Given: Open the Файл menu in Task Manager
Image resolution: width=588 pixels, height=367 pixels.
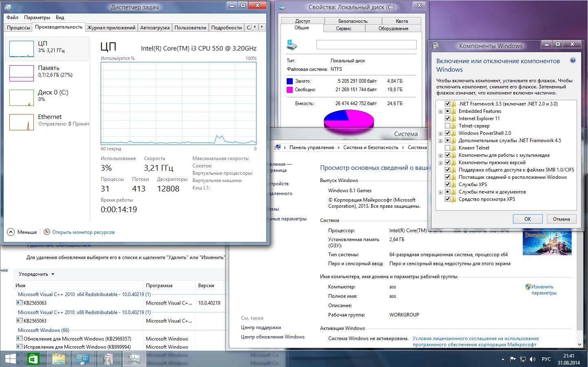Looking at the screenshot, I should (12, 18).
